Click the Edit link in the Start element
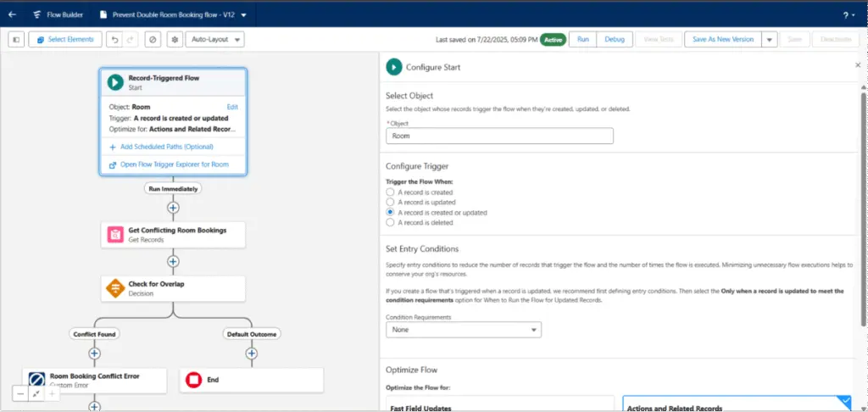Screen dimensions: 868x412 tap(232, 107)
